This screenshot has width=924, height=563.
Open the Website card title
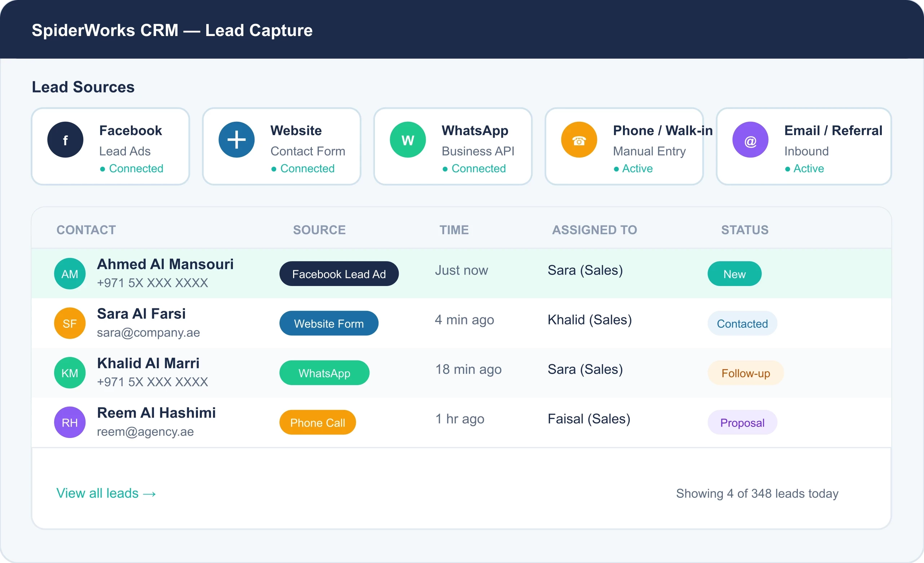pyautogui.click(x=296, y=130)
